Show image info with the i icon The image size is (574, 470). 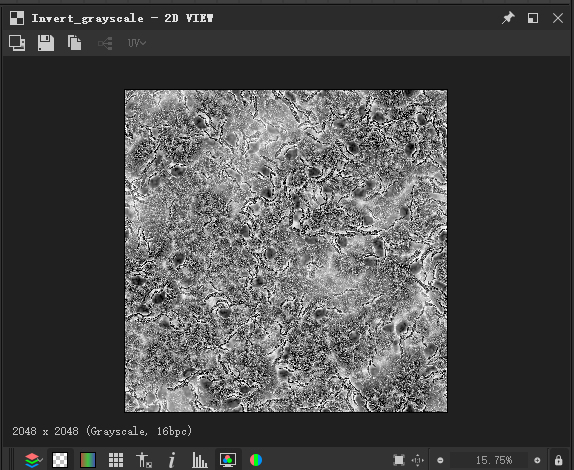coord(172,460)
